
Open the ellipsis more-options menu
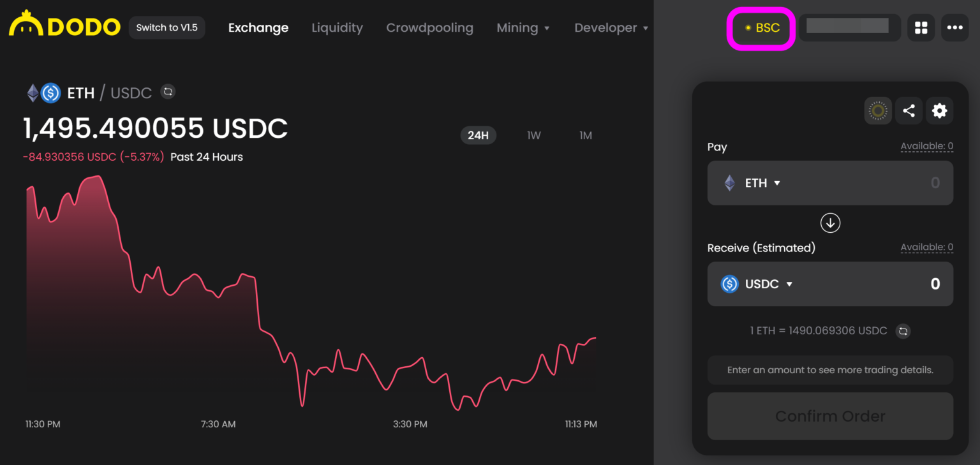[955, 27]
